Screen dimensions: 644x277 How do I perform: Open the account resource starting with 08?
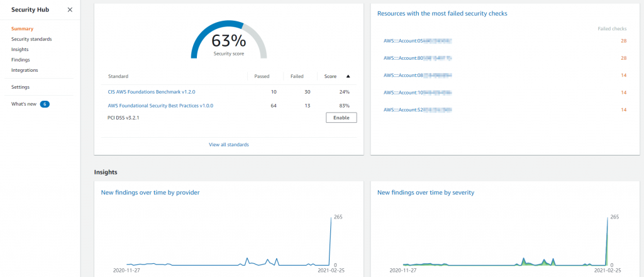coord(418,75)
